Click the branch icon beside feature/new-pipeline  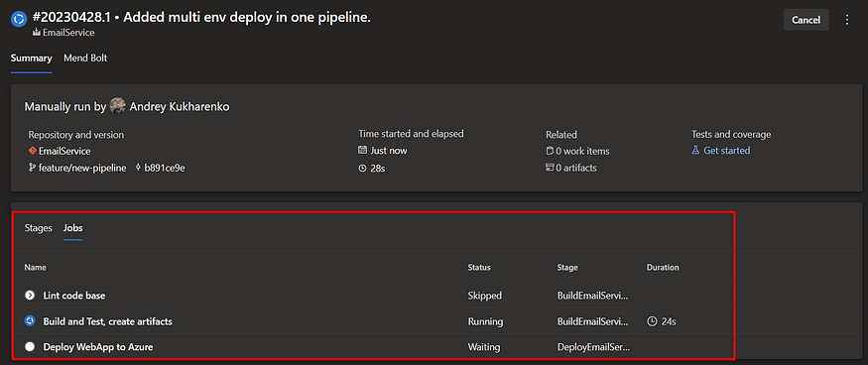(x=32, y=168)
